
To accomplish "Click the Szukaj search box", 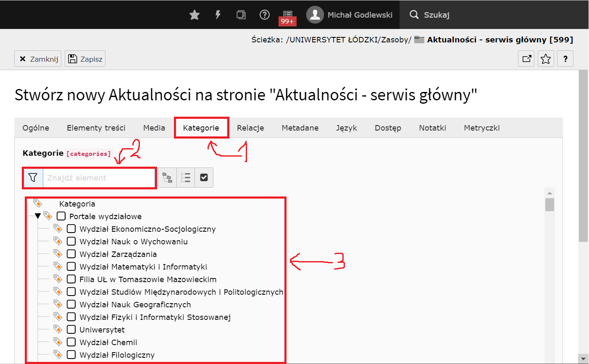I will [437, 15].
